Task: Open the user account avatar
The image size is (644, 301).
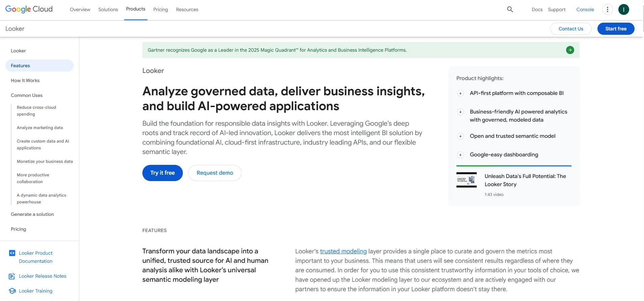Action: pyautogui.click(x=623, y=9)
